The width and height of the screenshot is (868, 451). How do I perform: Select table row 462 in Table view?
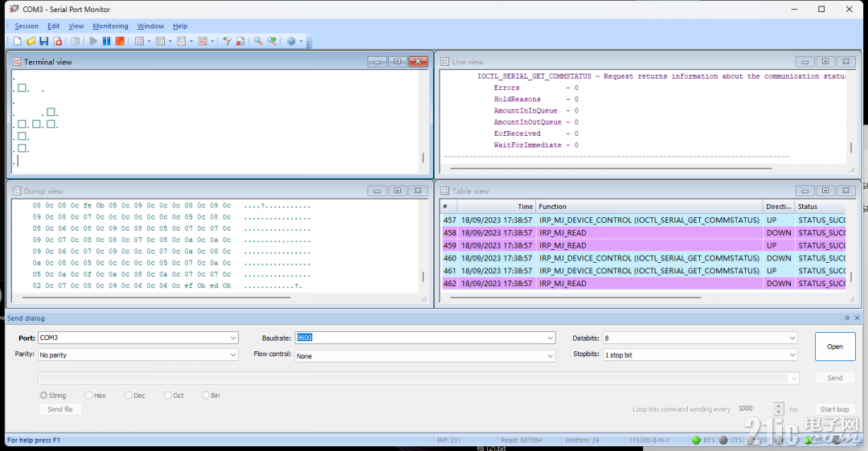coord(645,283)
